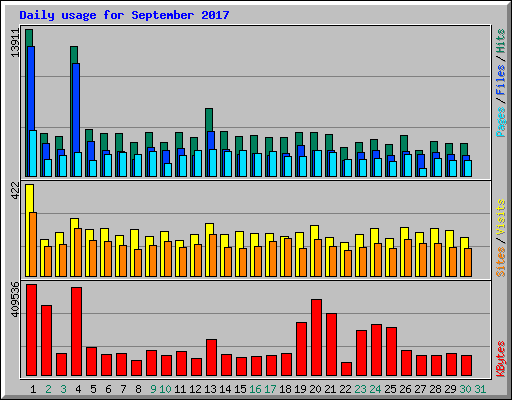Click day 19 on the date axis

[300, 389]
